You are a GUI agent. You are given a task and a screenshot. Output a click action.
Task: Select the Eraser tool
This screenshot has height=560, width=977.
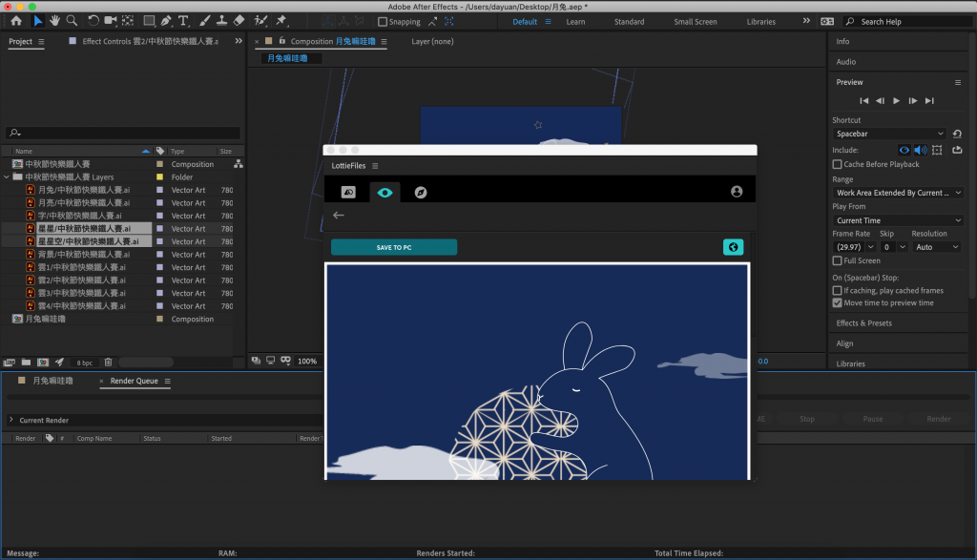click(239, 20)
